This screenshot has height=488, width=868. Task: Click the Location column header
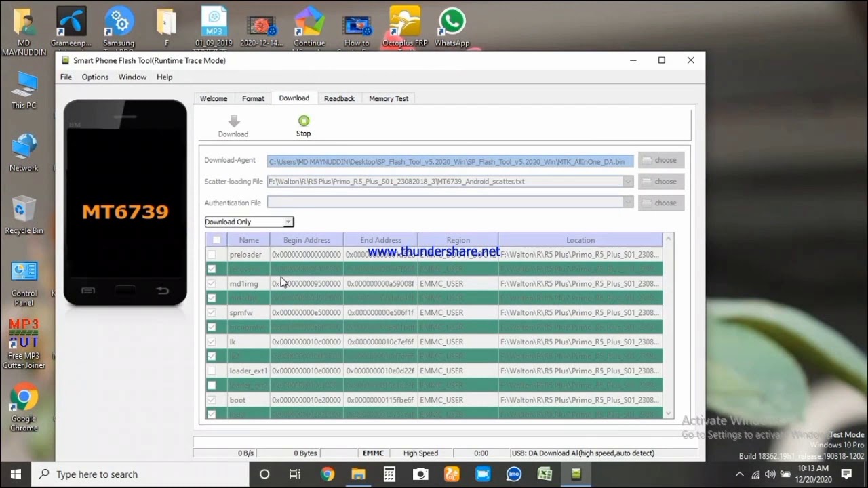pyautogui.click(x=580, y=240)
